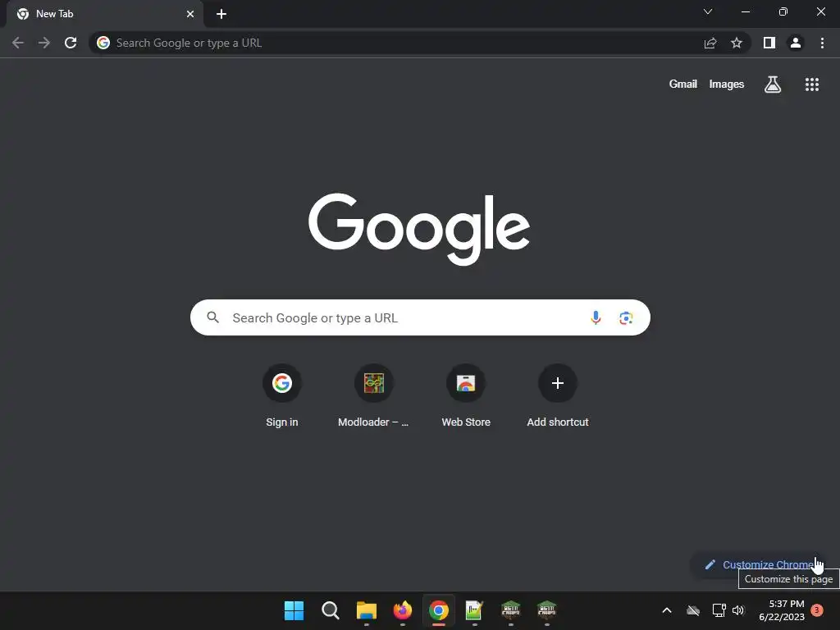840x630 pixels.
Task: Open Windows taskbar search
Action: coord(330,610)
